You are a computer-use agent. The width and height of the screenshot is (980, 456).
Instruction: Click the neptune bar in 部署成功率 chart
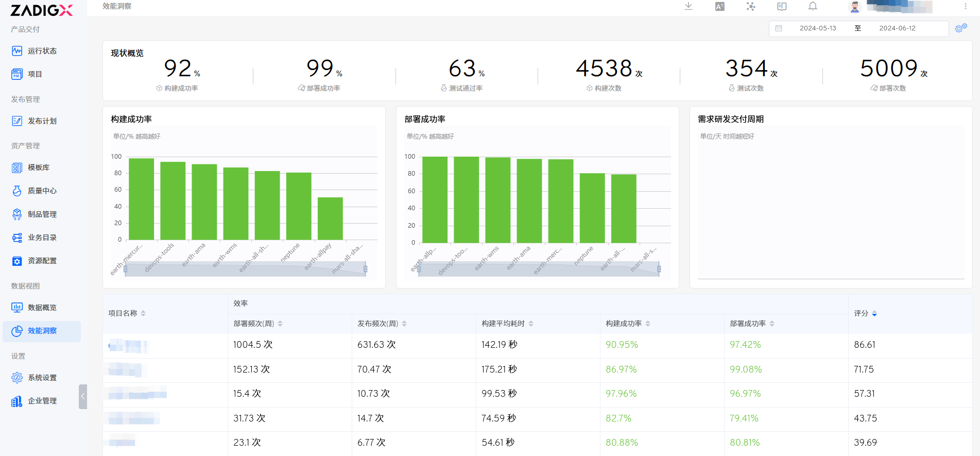tap(592, 208)
